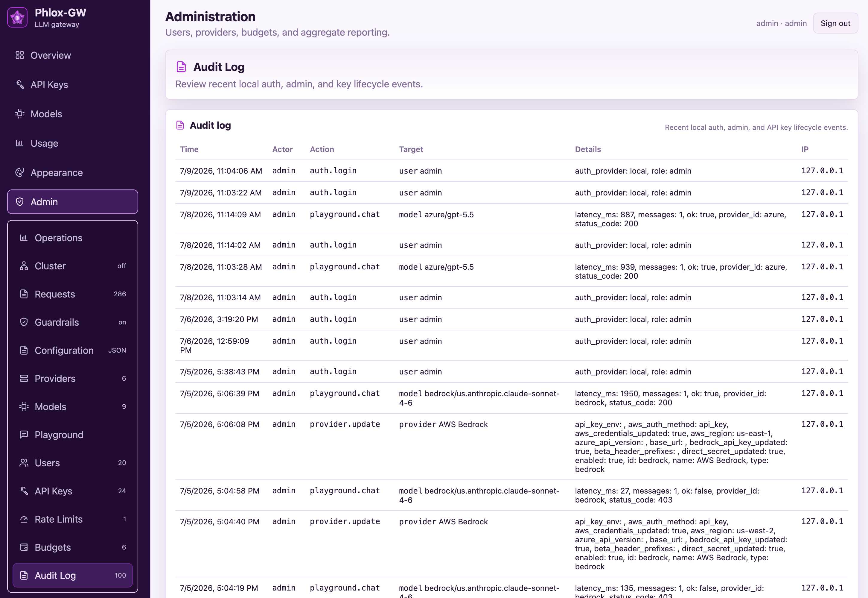The image size is (868, 598).
Task: Click the chip icon beside admin Models
Action: click(24, 406)
